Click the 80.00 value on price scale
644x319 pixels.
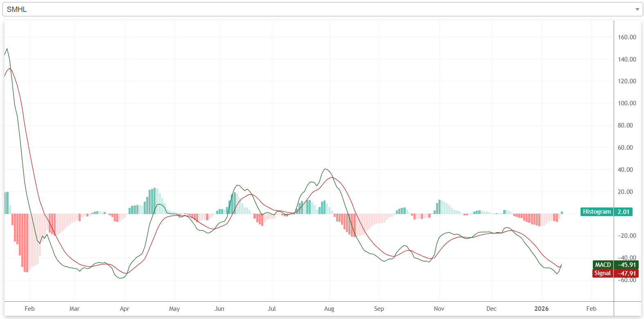tap(625, 125)
